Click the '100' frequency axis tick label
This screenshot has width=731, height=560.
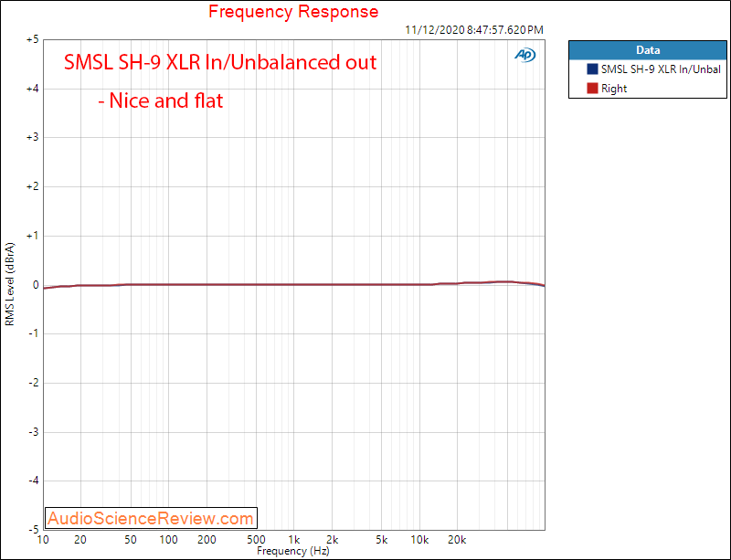(168, 540)
